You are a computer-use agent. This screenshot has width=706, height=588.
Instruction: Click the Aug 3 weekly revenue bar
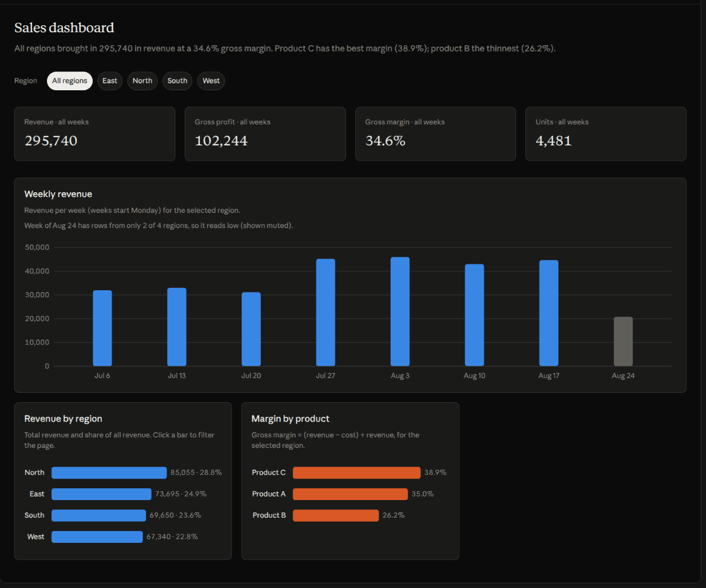tap(400, 312)
